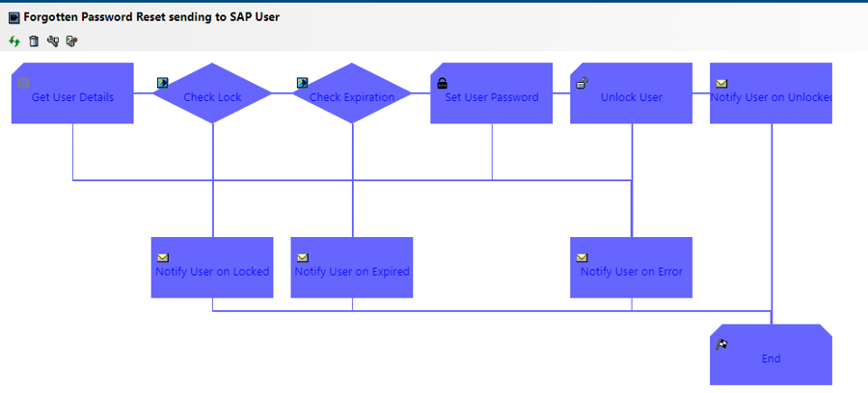This screenshot has width=868, height=393.
Task: Click the Set User Password label
Action: point(492,97)
